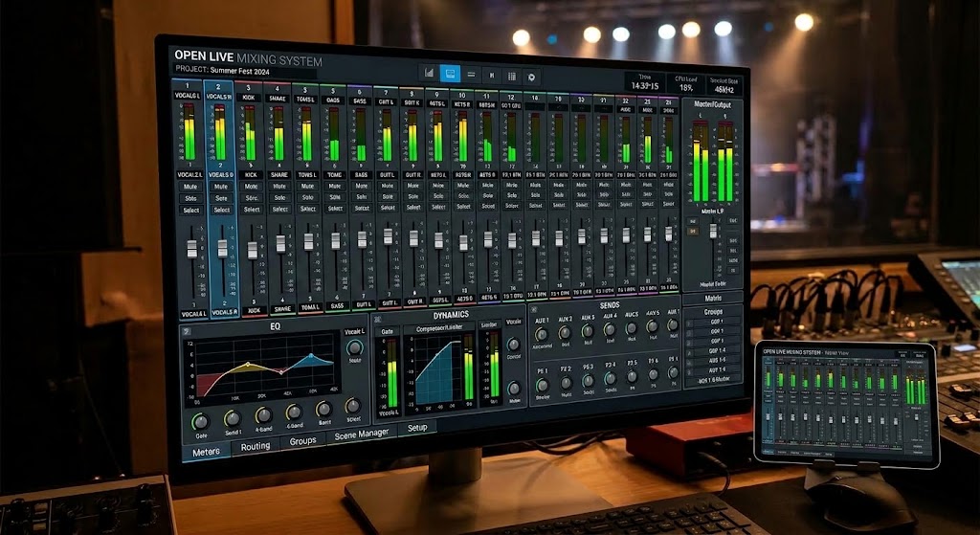Click the small icon beside the EQ title
The width and height of the screenshot is (980, 535).
tap(187, 331)
